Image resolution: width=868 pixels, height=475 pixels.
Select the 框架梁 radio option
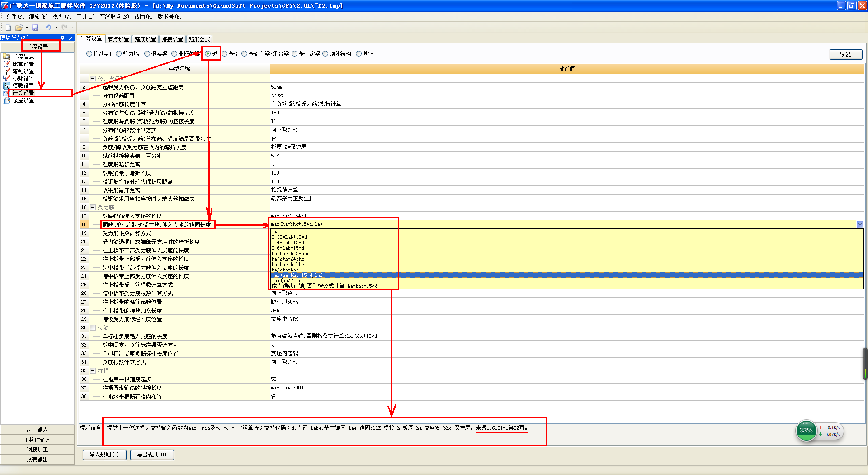click(156, 53)
